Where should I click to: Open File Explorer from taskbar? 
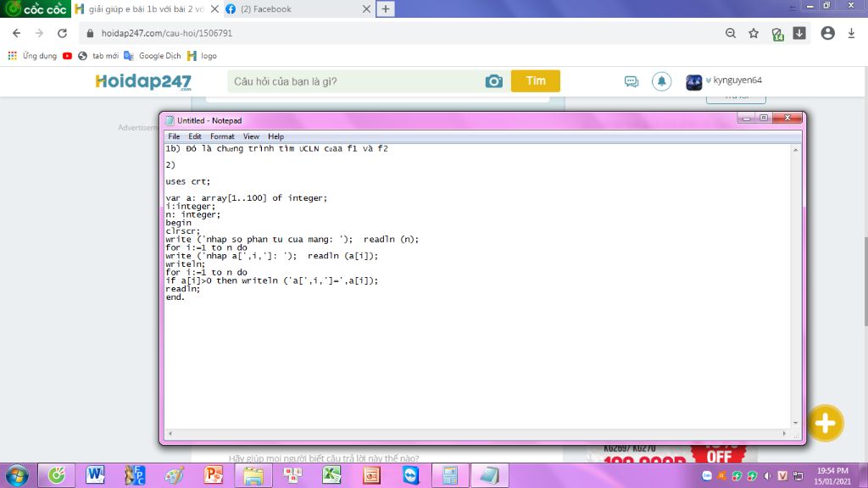(253, 476)
